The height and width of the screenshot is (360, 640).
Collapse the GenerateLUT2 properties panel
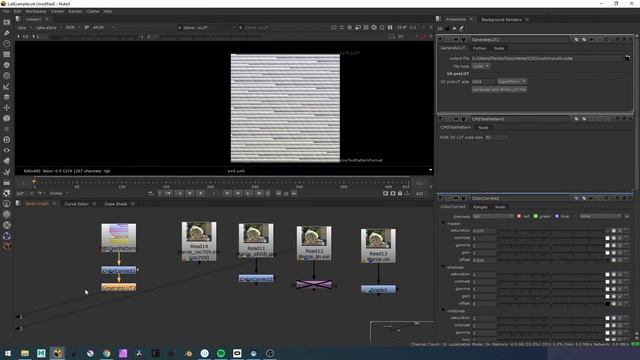tap(441, 40)
